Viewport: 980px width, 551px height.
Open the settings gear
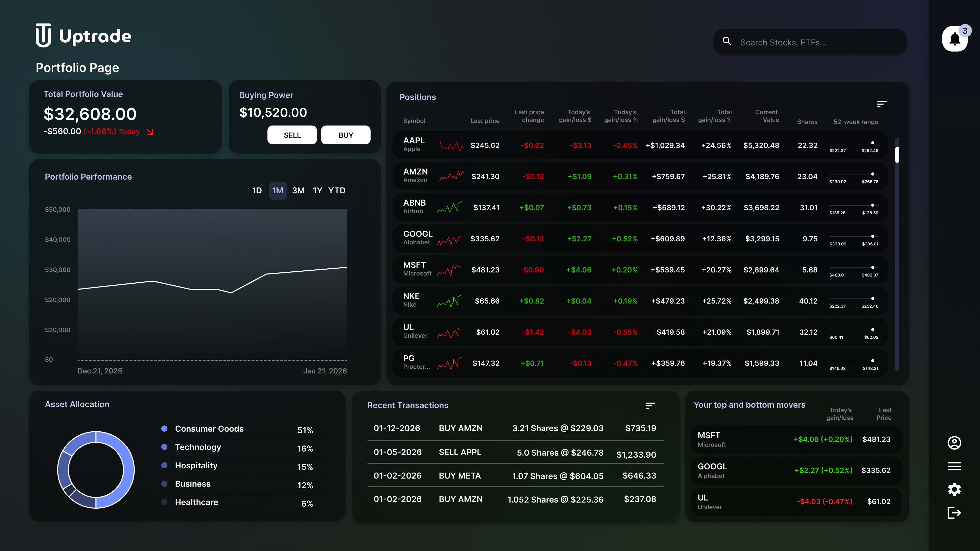pyautogui.click(x=954, y=489)
